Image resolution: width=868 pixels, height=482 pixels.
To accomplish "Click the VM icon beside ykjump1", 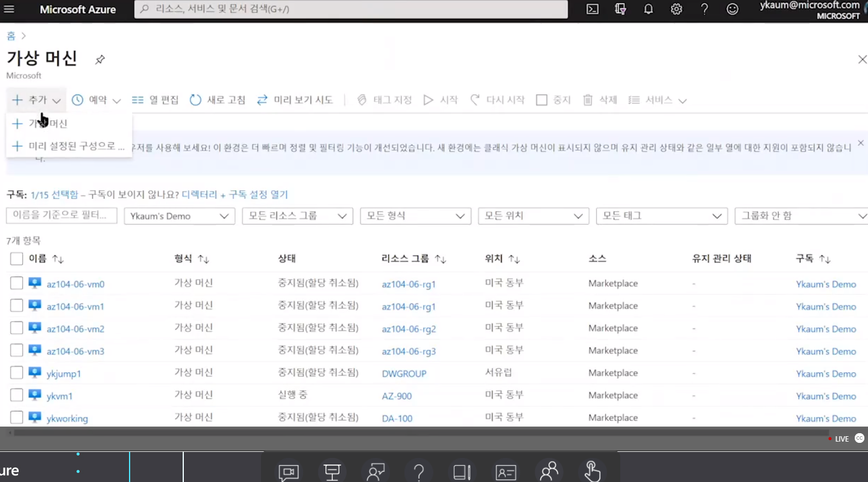I will [34, 373].
